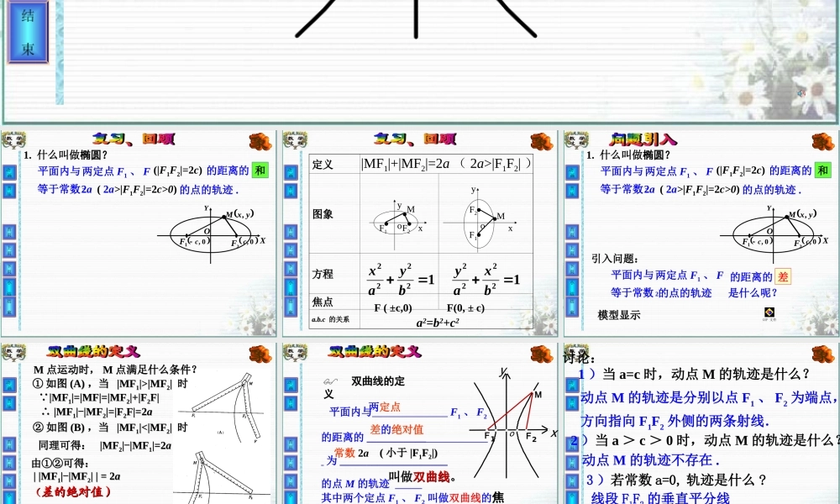Click the hyperbola graph with point M
This screenshot has width=840, height=504.
512,422
